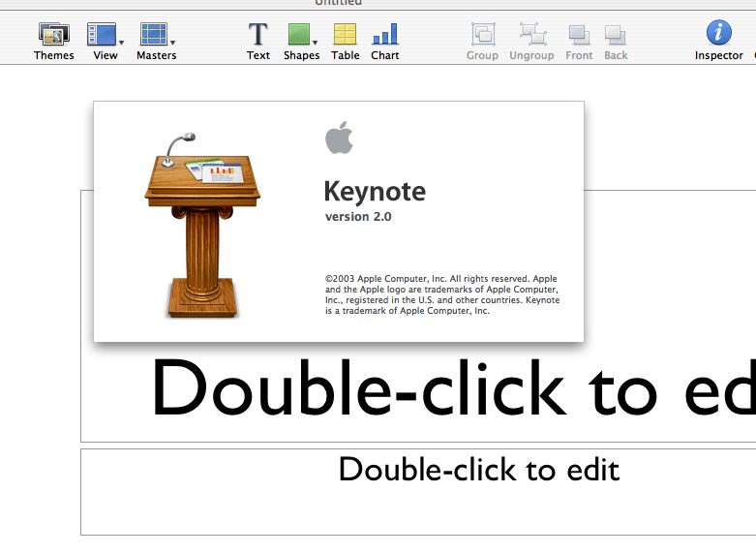Click the Keynote title in About window
Viewport: 756px width, 554px height.
point(375,192)
